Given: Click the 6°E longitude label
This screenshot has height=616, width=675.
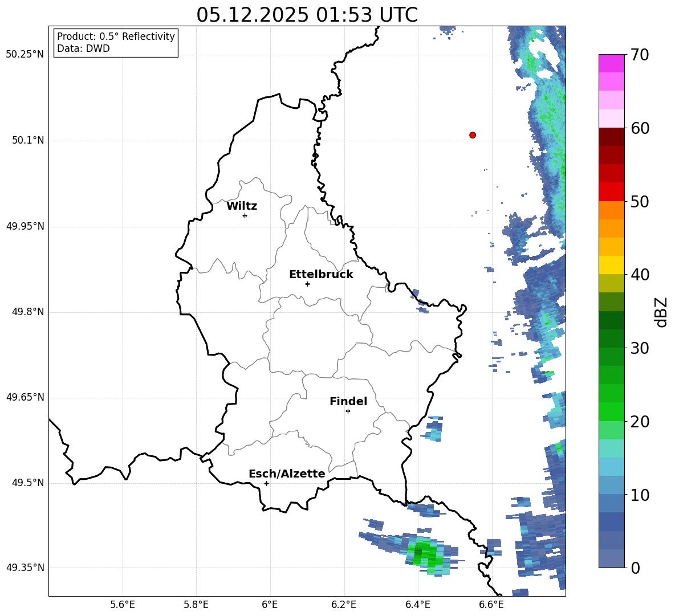Looking at the screenshot, I should click(x=270, y=605).
